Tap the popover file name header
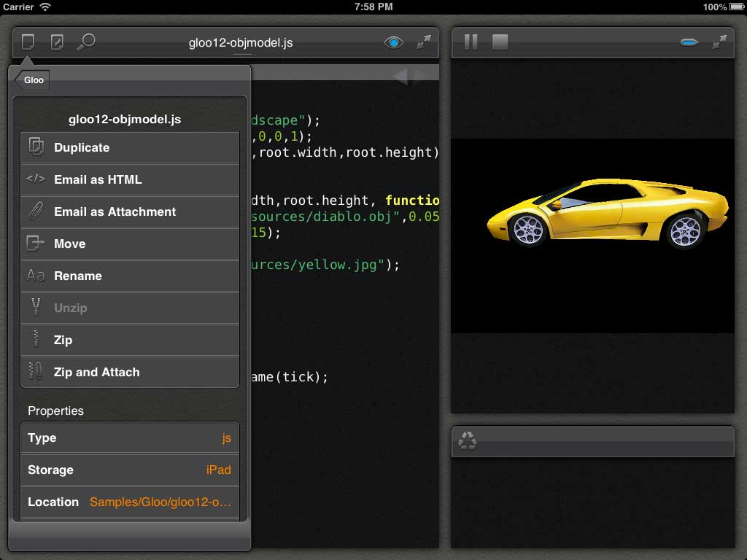The height and width of the screenshot is (560, 747). coord(125,119)
